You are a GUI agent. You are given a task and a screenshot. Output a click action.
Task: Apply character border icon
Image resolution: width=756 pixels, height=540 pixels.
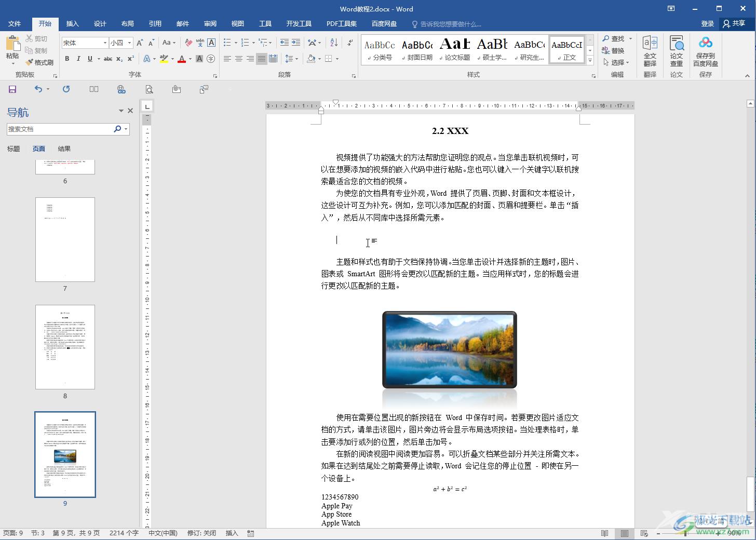[x=211, y=43]
